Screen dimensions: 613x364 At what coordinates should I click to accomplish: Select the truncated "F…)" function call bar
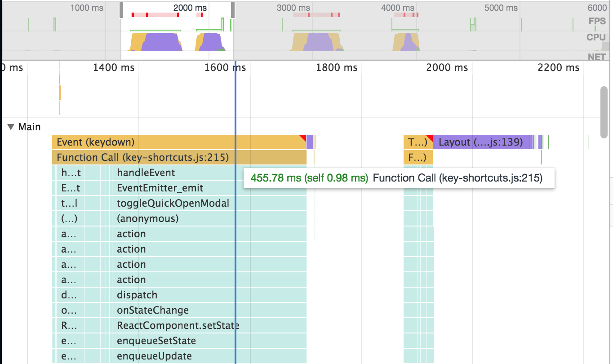point(418,157)
